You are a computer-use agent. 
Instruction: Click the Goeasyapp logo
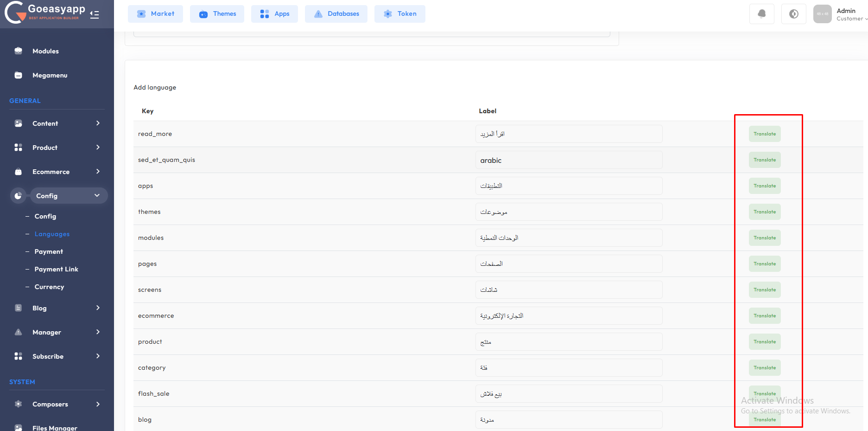(x=45, y=13)
